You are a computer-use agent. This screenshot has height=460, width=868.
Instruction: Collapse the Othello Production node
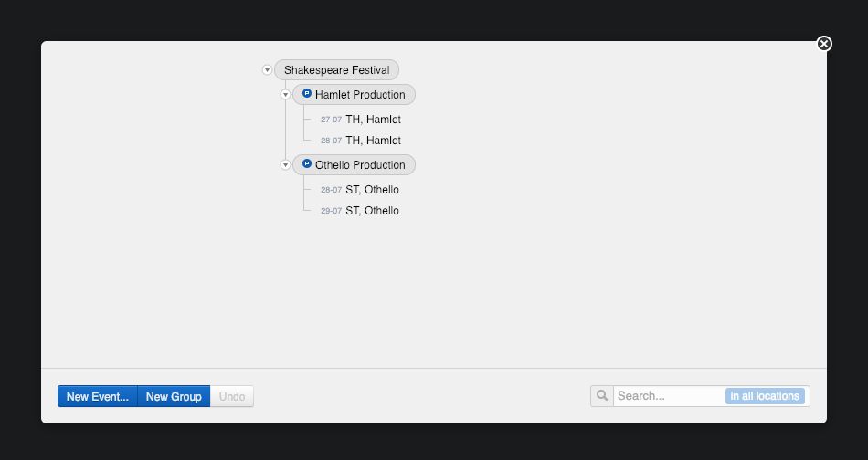[x=285, y=165]
